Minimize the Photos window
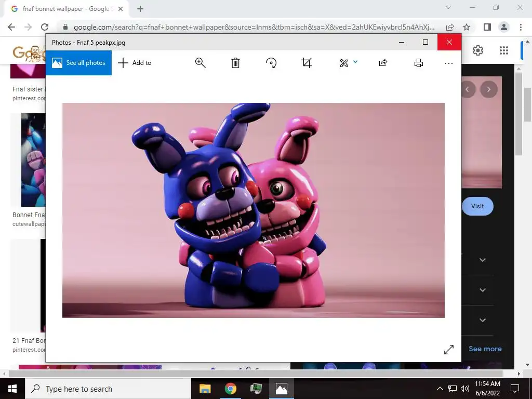The image size is (532, 399). [402, 43]
